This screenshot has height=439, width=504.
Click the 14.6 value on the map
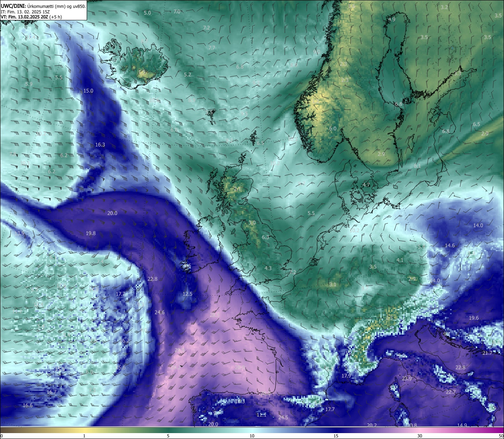(450, 246)
